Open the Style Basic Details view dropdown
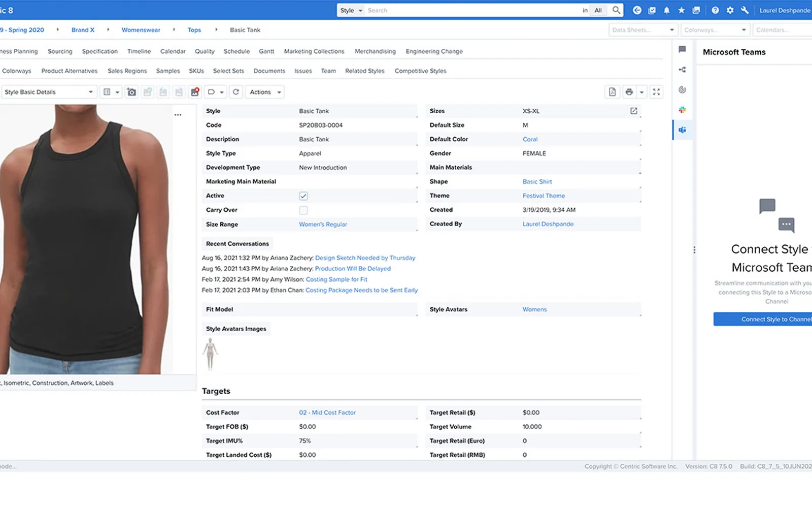 tap(48, 92)
